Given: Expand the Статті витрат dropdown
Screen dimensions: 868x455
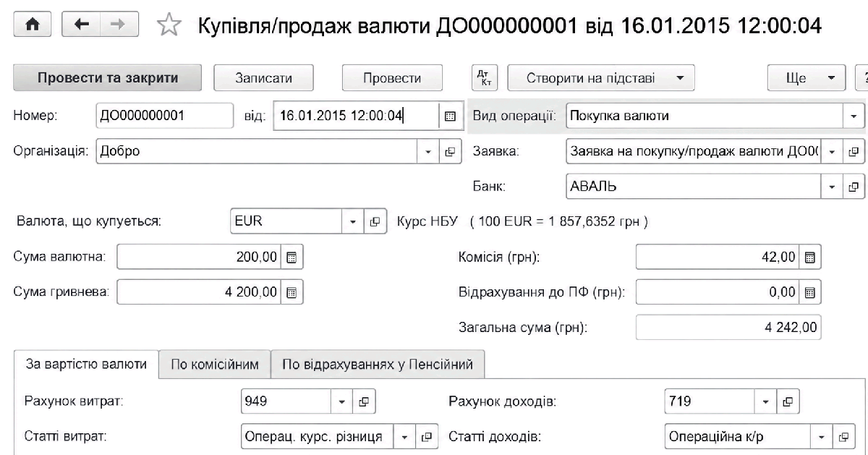Looking at the screenshot, I should 405,437.
